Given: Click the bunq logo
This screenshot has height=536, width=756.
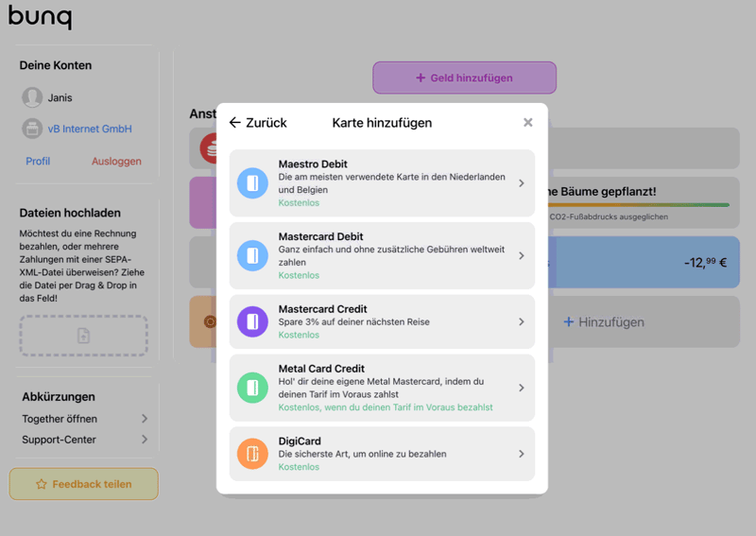Looking at the screenshot, I should pyautogui.click(x=40, y=16).
